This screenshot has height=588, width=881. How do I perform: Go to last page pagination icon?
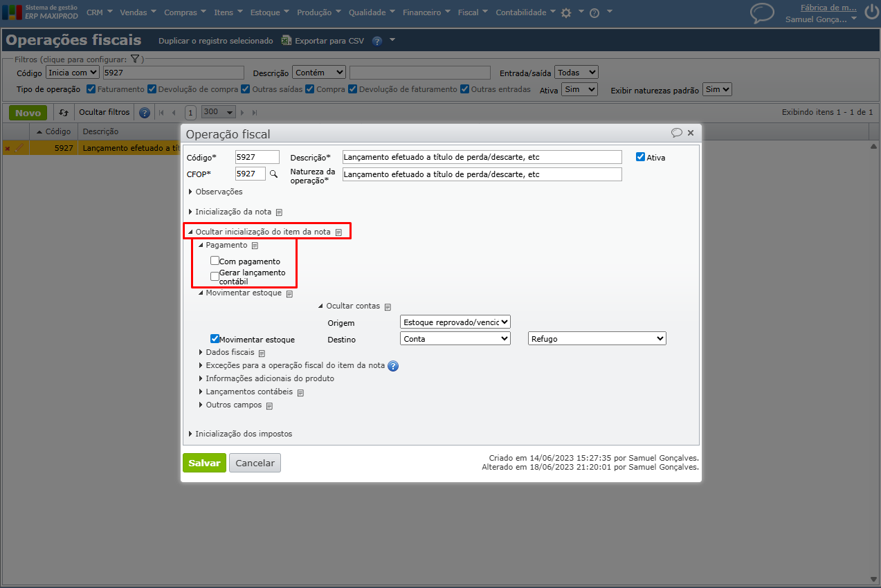coord(255,112)
